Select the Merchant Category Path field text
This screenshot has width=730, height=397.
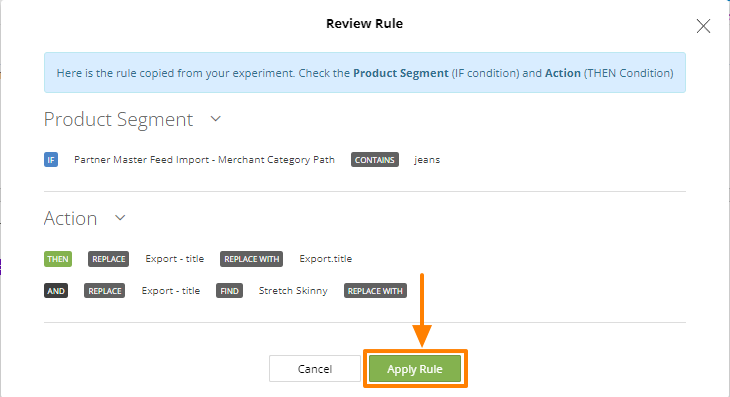pos(204,160)
